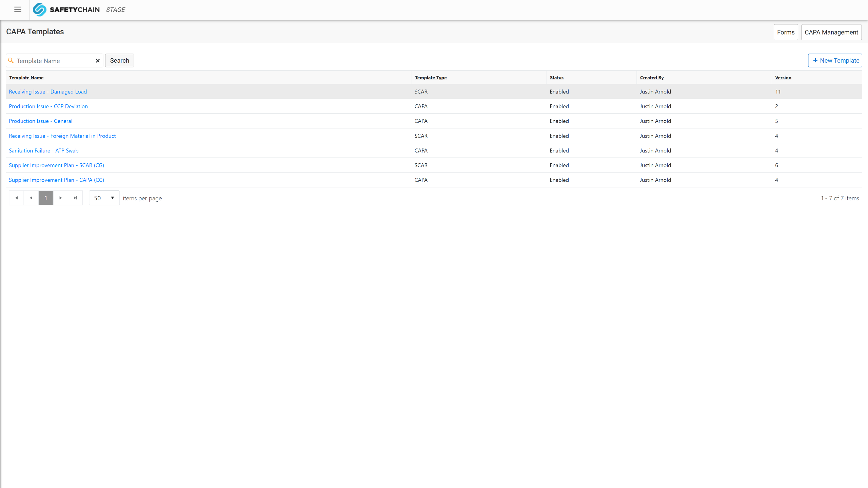The image size is (868, 488).
Task: Go to the first page of results
Action: (16, 198)
